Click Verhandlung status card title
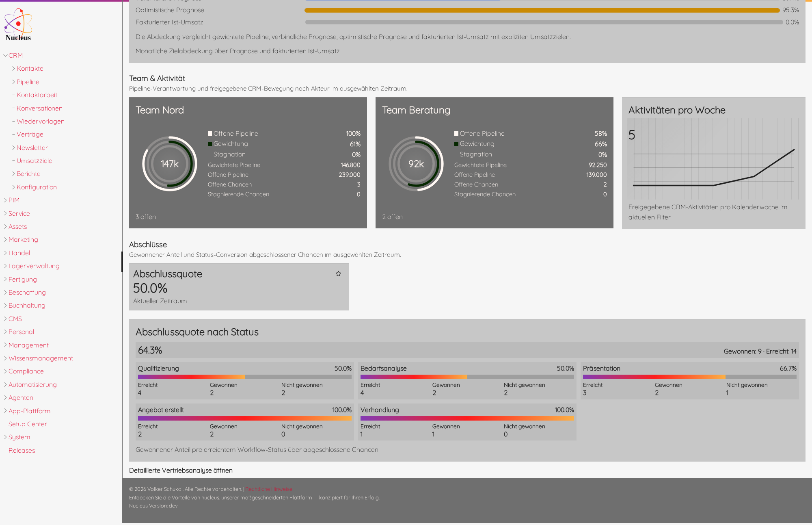The width and height of the screenshot is (812, 525). 380,410
